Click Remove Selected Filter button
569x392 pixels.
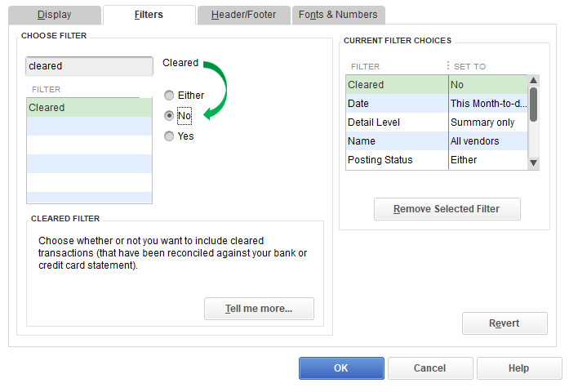(x=447, y=209)
